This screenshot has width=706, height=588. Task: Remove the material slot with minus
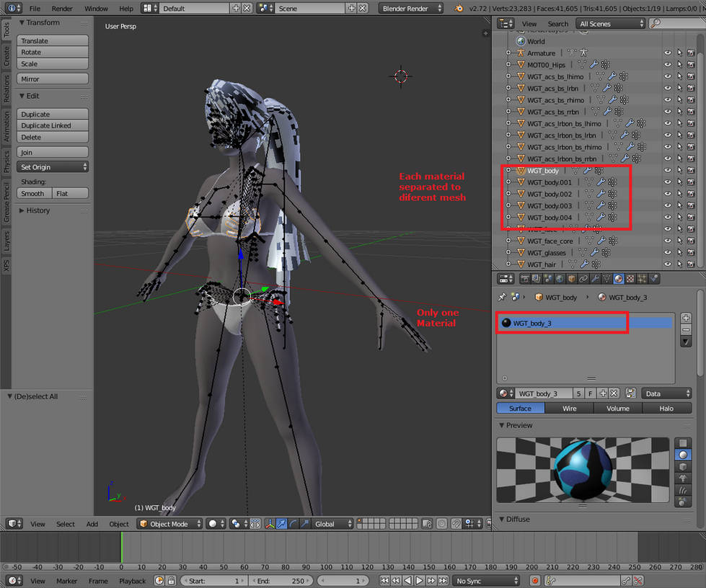pyautogui.click(x=686, y=330)
